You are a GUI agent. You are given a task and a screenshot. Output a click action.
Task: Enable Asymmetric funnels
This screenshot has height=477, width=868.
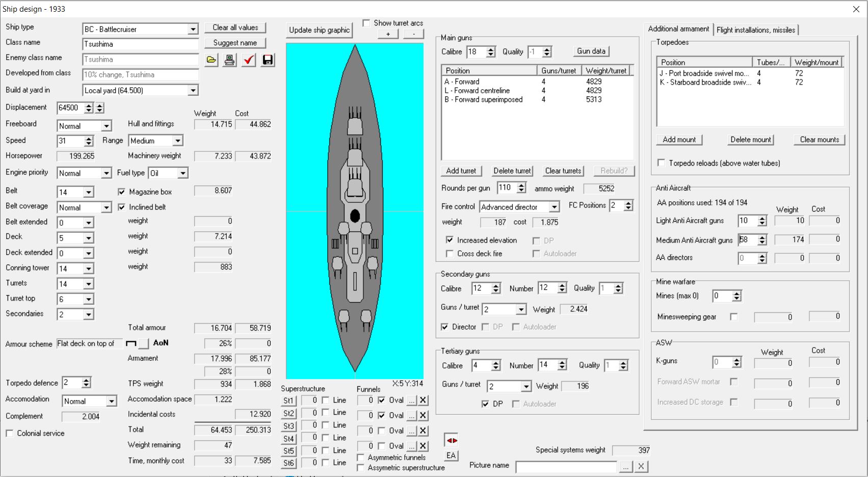coord(361,458)
